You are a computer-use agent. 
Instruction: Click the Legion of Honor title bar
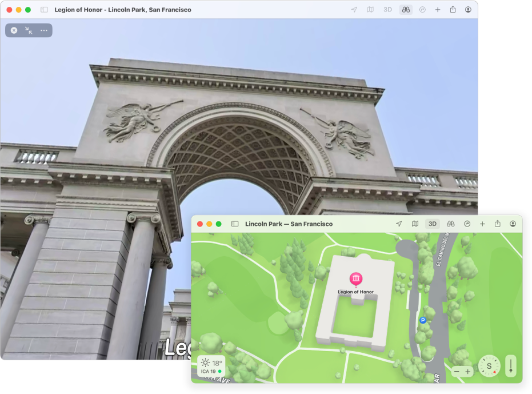click(122, 9)
